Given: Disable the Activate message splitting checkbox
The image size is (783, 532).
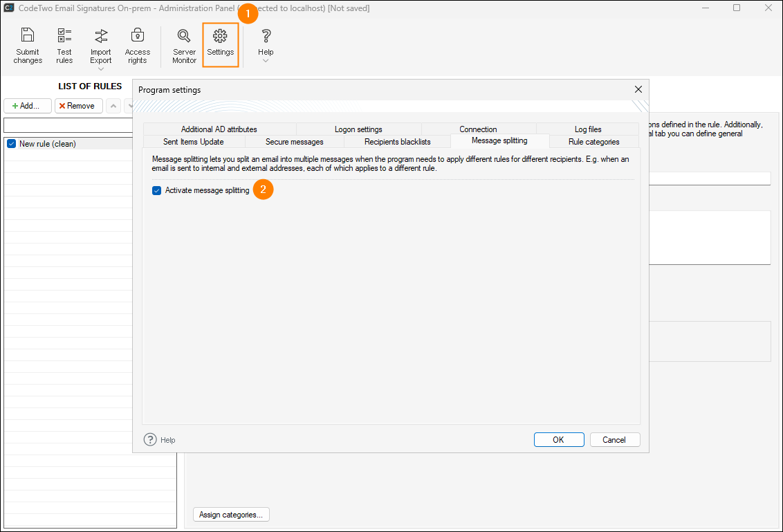Looking at the screenshot, I should tap(156, 190).
